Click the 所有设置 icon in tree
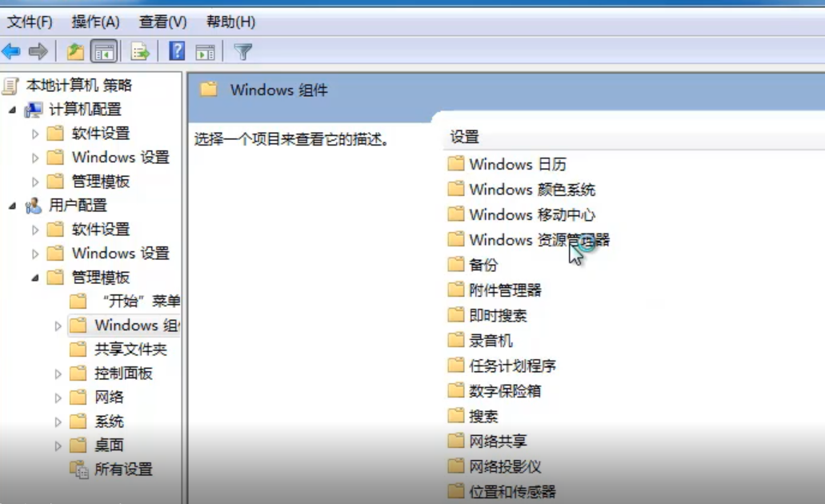Screen dimensions: 825x504 [79, 470]
